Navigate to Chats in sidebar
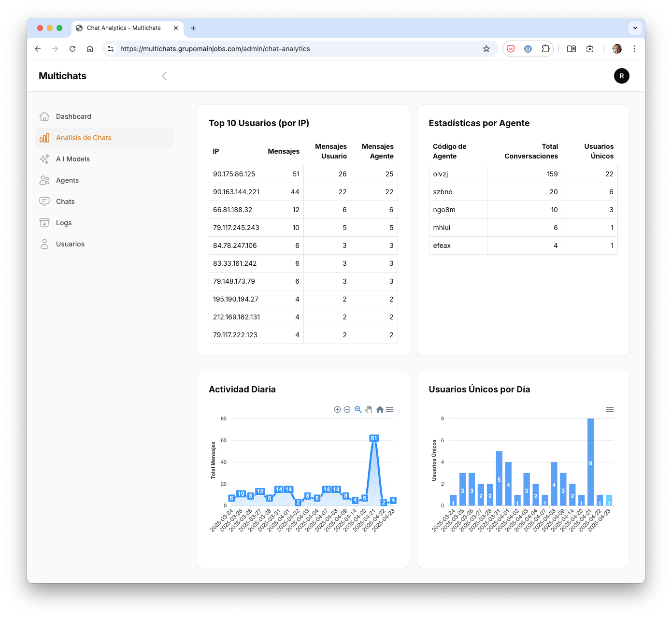The height and width of the screenshot is (619, 672). pyautogui.click(x=65, y=202)
